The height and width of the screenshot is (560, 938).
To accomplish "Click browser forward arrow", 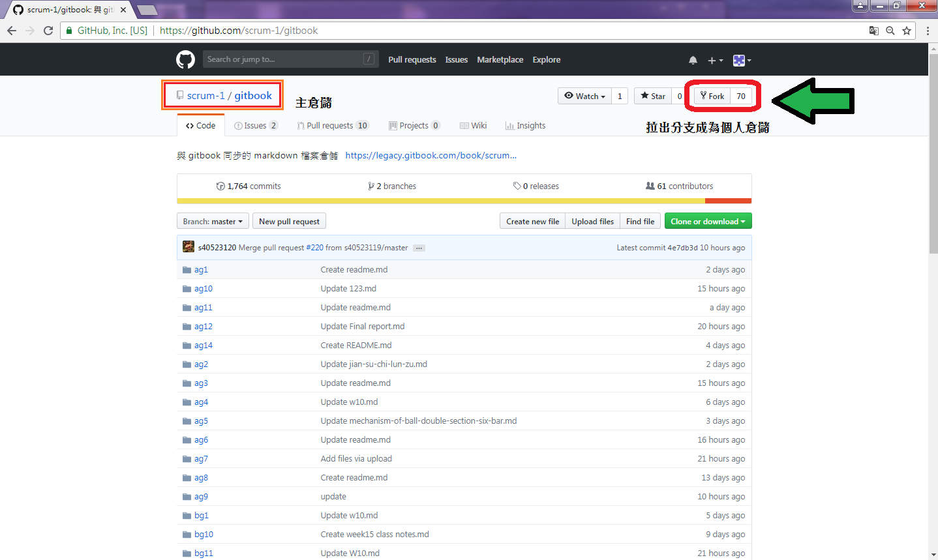I will tap(30, 31).
